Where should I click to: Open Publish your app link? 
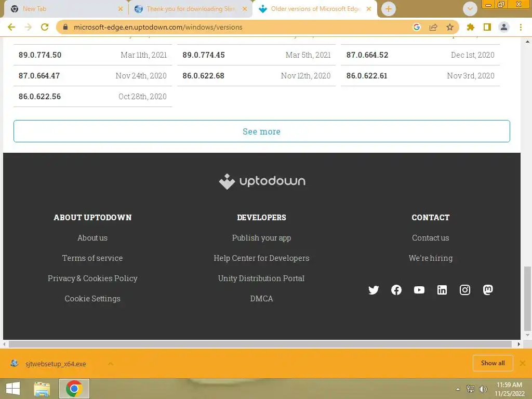[262, 238]
